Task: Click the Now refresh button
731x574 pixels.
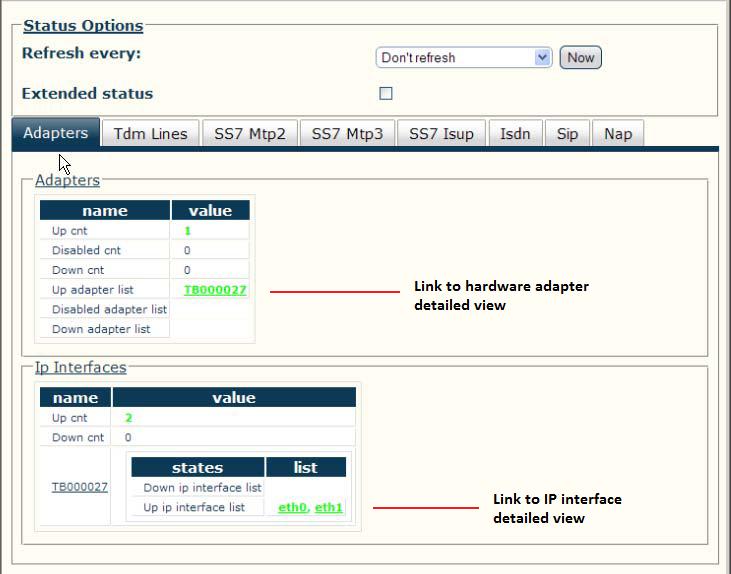Action: tap(580, 58)
